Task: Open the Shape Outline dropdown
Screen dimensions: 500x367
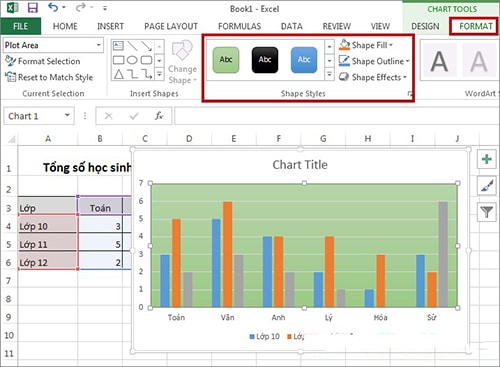Action: pyautogui.click(x=374, y=61)
